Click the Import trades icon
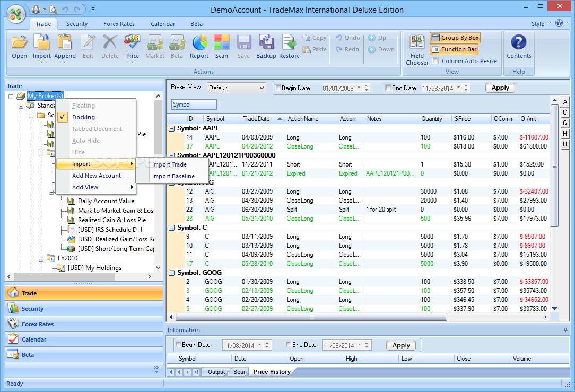 click(42, 41)
